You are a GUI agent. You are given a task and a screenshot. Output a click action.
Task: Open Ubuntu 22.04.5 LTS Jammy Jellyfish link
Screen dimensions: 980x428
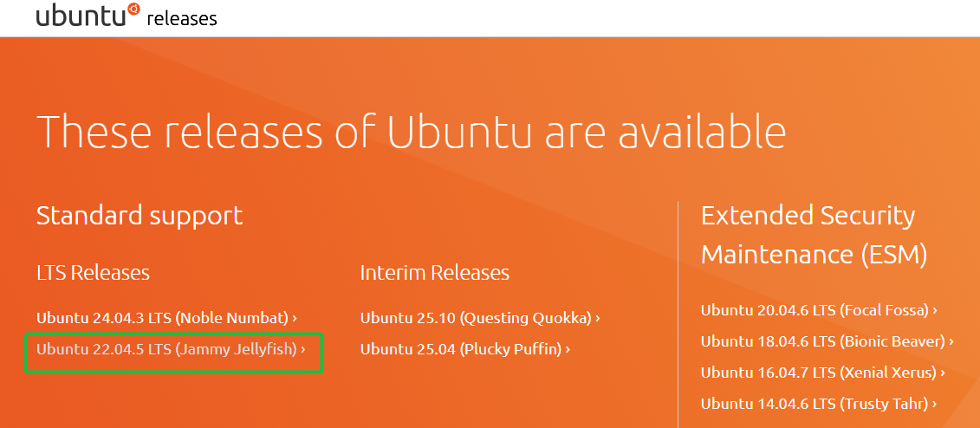pos(166,350)
